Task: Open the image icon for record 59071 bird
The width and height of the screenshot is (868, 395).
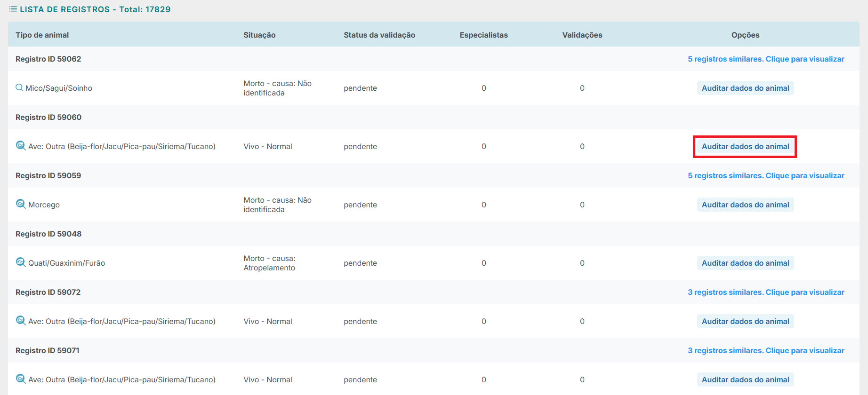Action: pyautogui.click(x=21, y=379)
